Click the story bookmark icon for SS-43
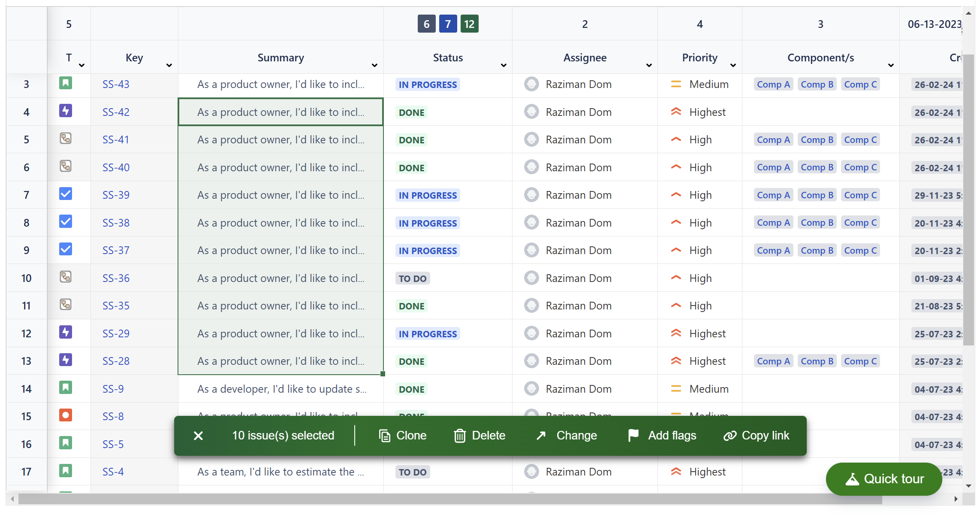 tap(65, 83)
